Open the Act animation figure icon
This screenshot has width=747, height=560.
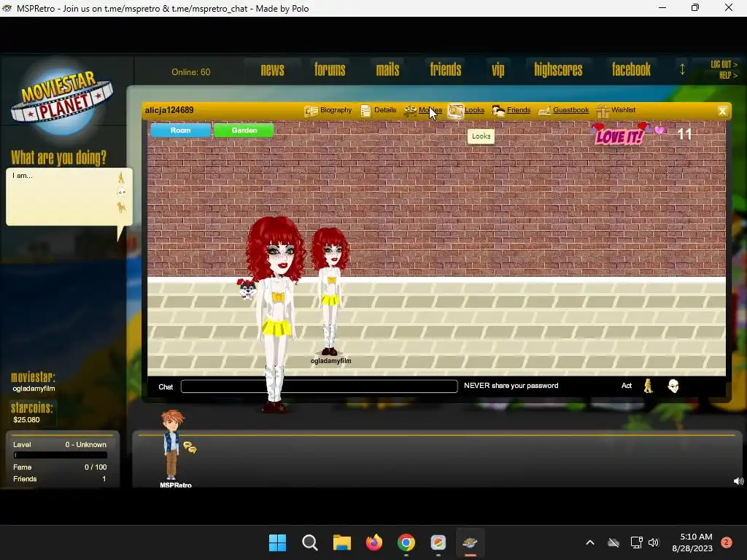(649, 386)
